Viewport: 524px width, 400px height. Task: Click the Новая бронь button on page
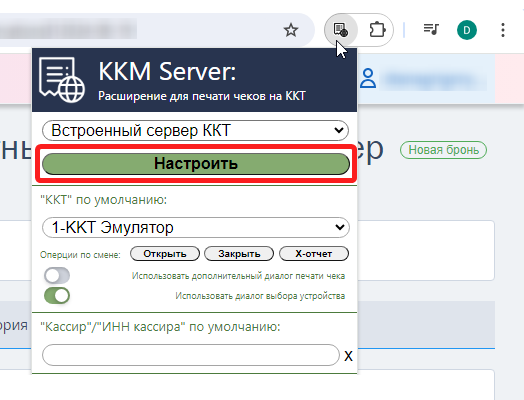(443, 150)
